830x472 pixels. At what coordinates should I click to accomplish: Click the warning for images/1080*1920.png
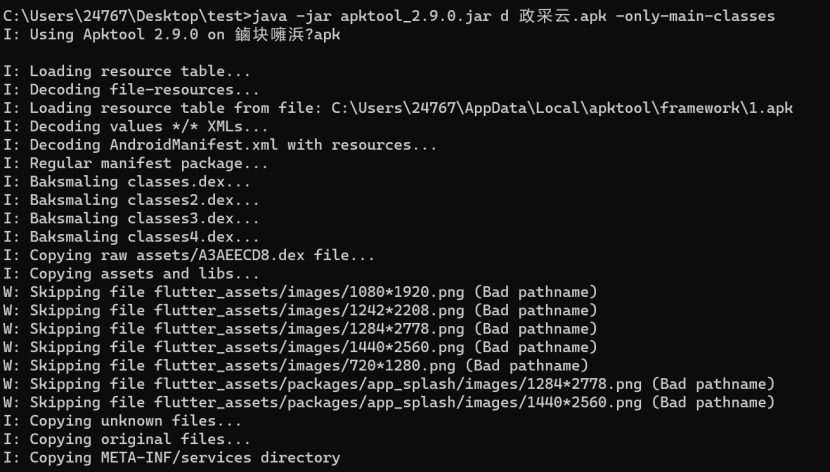click(301, 292)
